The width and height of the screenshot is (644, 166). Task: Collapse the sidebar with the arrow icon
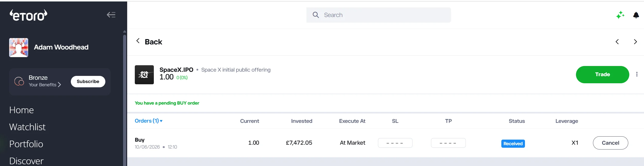click(111, 15)
